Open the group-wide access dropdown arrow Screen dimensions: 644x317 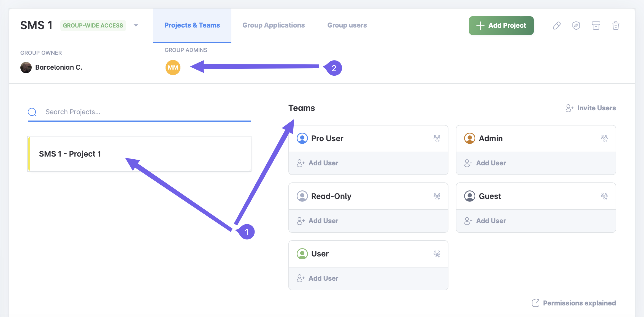[x=136, y=25]
